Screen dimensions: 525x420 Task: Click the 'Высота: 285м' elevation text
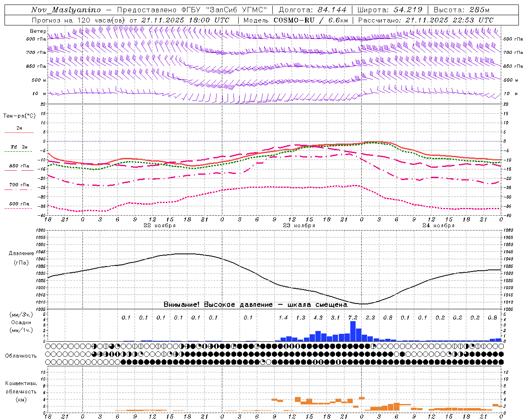461,10
